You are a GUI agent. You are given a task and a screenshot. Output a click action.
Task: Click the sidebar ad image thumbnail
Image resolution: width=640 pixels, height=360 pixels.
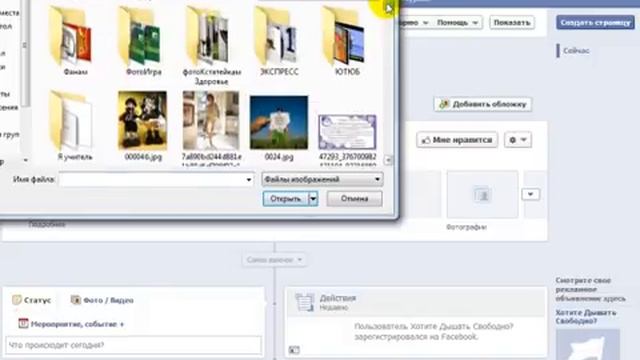coord(588,345)
